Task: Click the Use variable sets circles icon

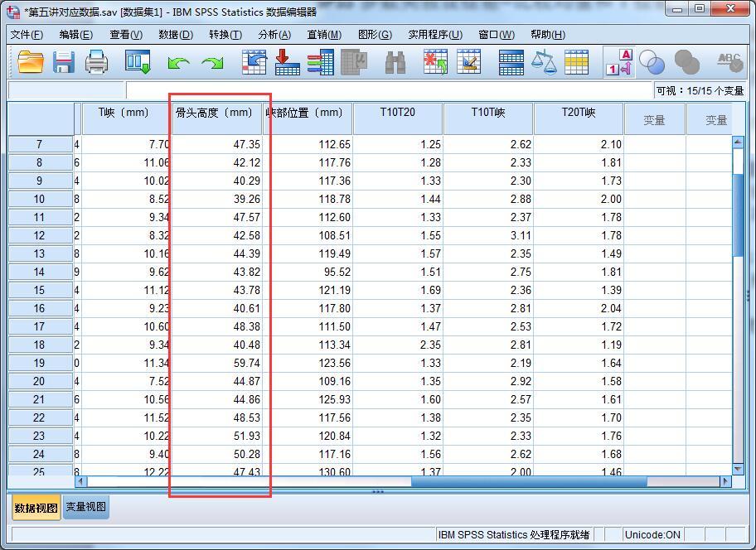Action: point(652,62)
